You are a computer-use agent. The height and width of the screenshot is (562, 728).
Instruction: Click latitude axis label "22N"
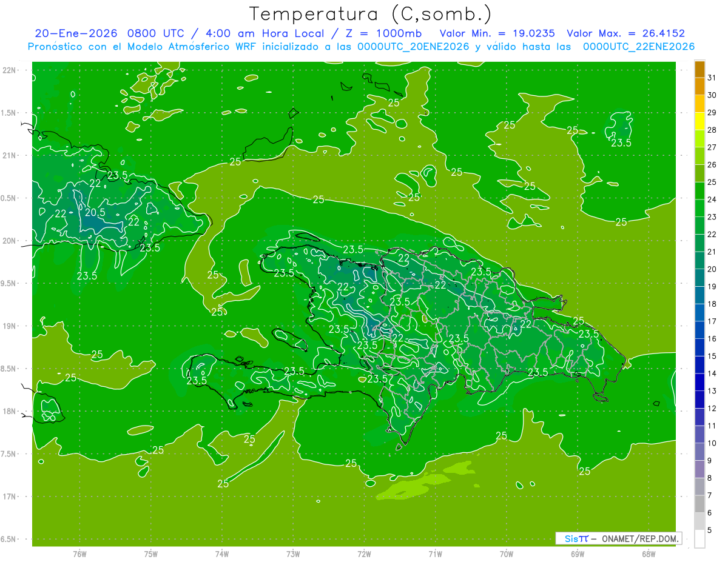tap(8, 70)
